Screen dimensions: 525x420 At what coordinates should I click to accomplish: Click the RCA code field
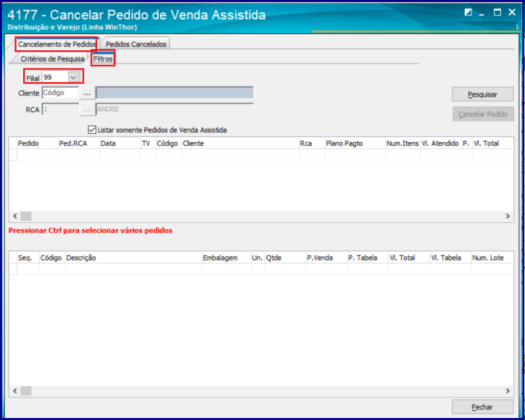tap(60, 109)
